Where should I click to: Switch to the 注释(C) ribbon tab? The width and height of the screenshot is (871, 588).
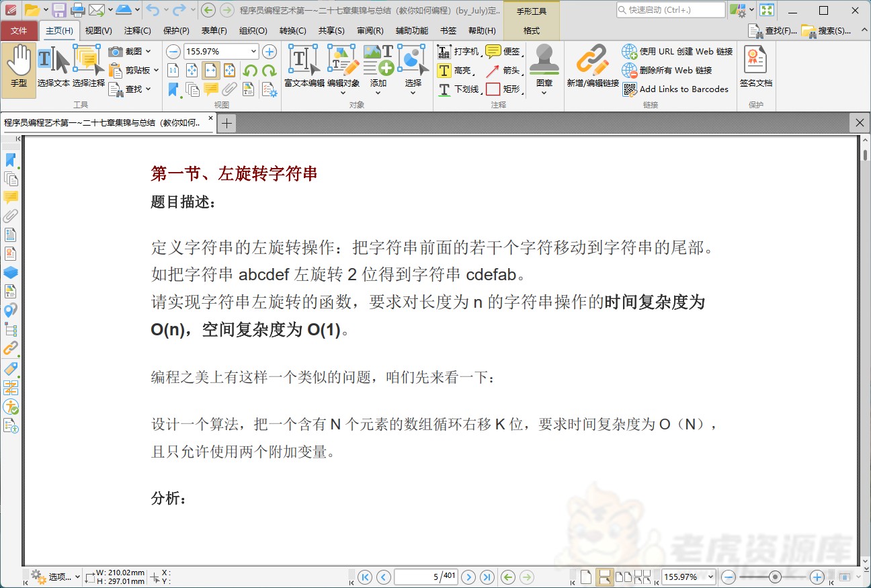point(138,31)
